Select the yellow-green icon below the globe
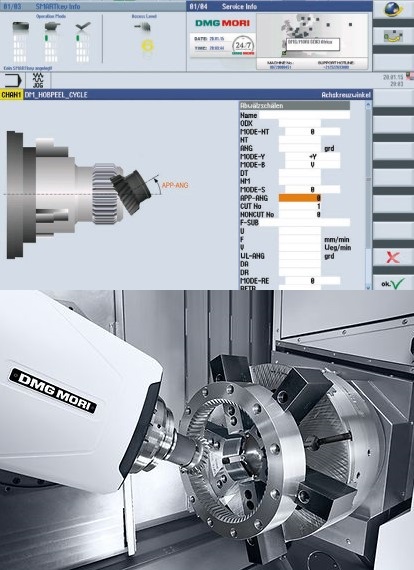 click(x=393, y=36)
